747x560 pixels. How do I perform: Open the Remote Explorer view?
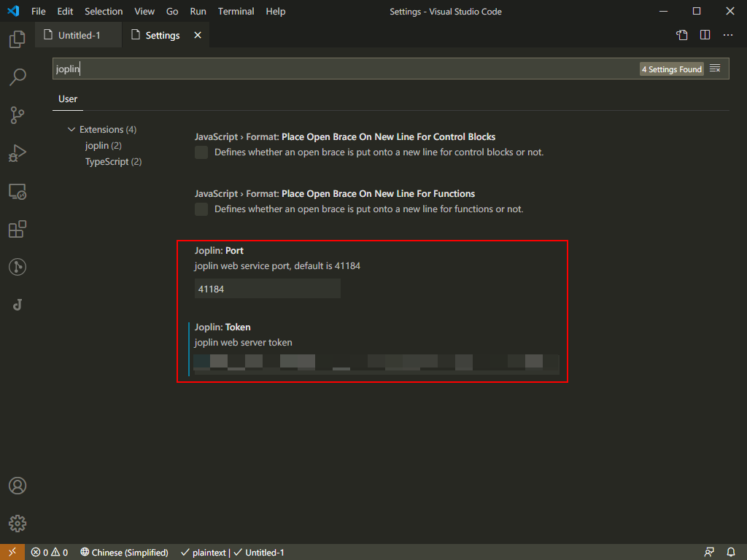click(x=18, y=192)
